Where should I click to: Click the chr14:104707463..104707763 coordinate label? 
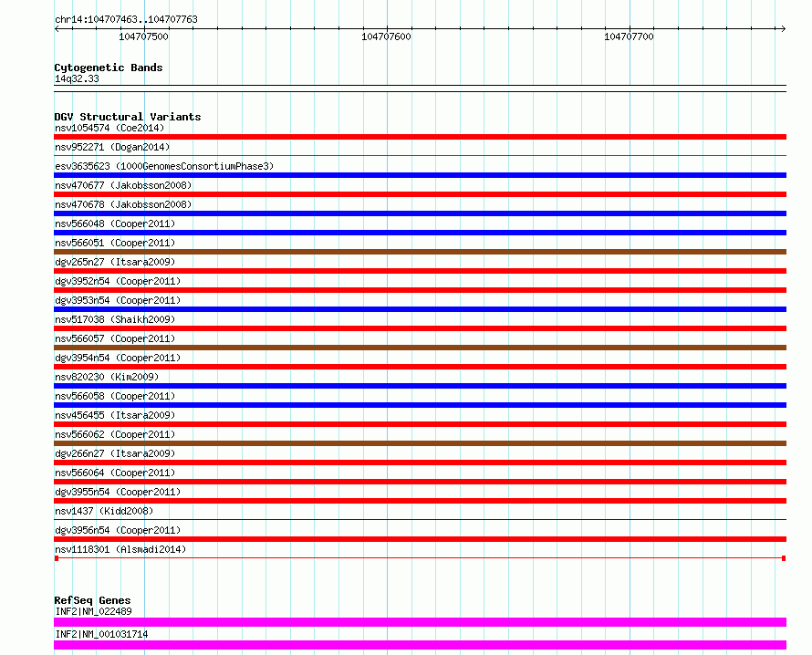pyautogui.click(x=126, y=19)
